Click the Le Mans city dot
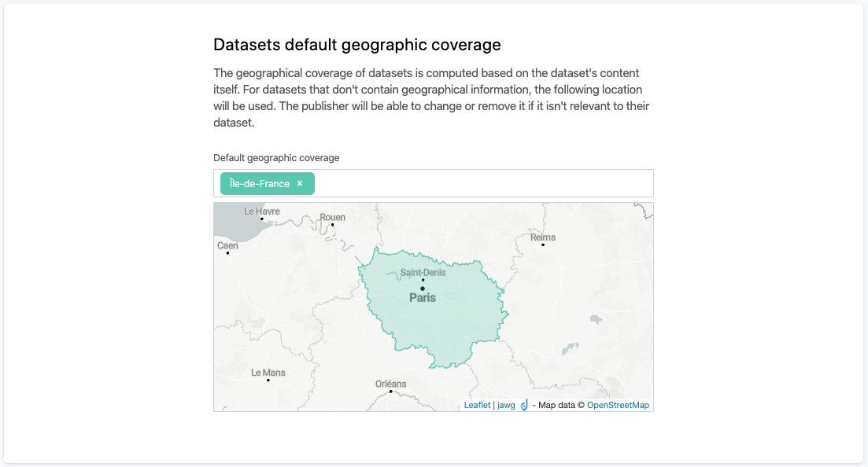 click(x=268, y=381)
